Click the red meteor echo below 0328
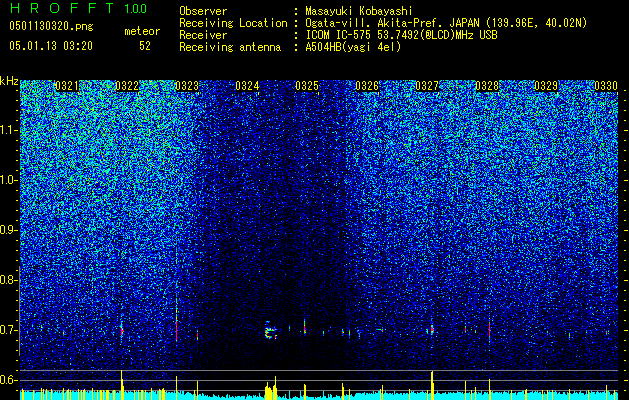The height and width of the screenshot is (400, 629). pos(490,329)
